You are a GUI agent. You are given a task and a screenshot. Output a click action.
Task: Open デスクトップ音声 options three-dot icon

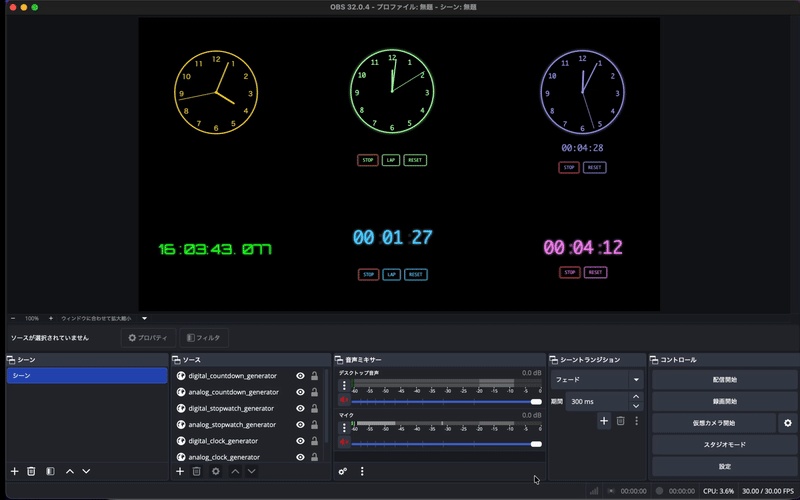coord(344,385)
